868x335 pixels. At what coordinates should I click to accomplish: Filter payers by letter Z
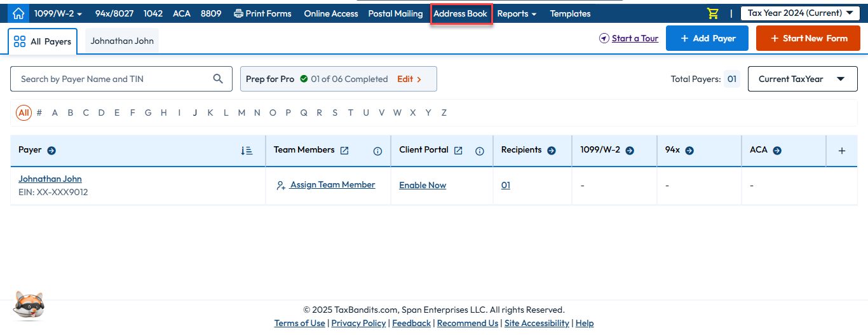[x=444, y=113]
